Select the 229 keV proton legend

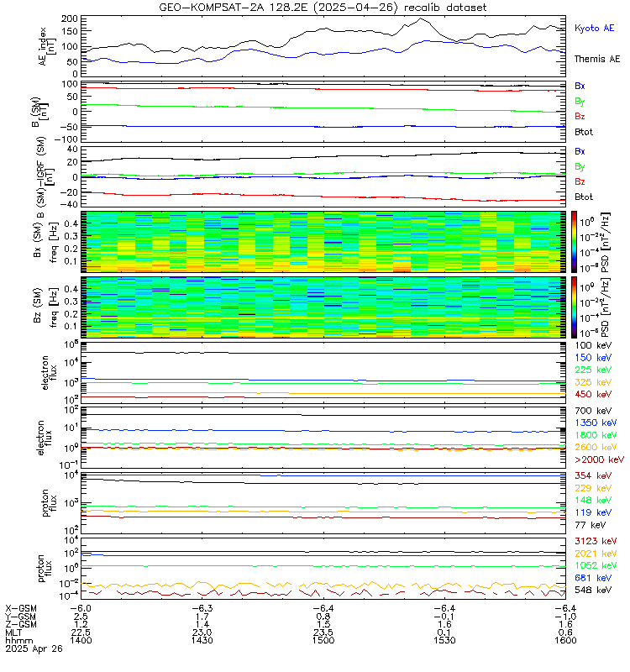593,488
